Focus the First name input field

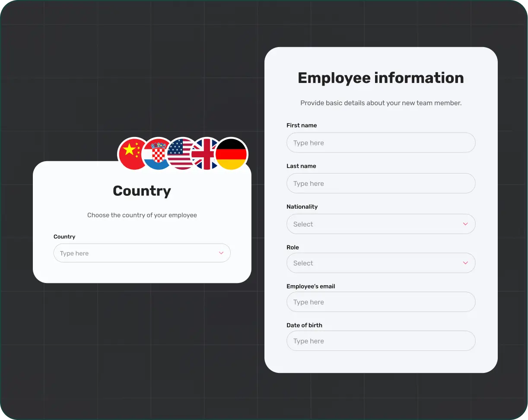click(x=381, y=143)
